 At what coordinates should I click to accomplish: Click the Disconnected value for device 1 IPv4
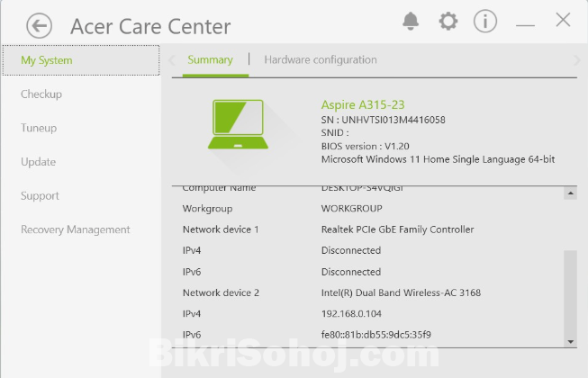point(351,250)
